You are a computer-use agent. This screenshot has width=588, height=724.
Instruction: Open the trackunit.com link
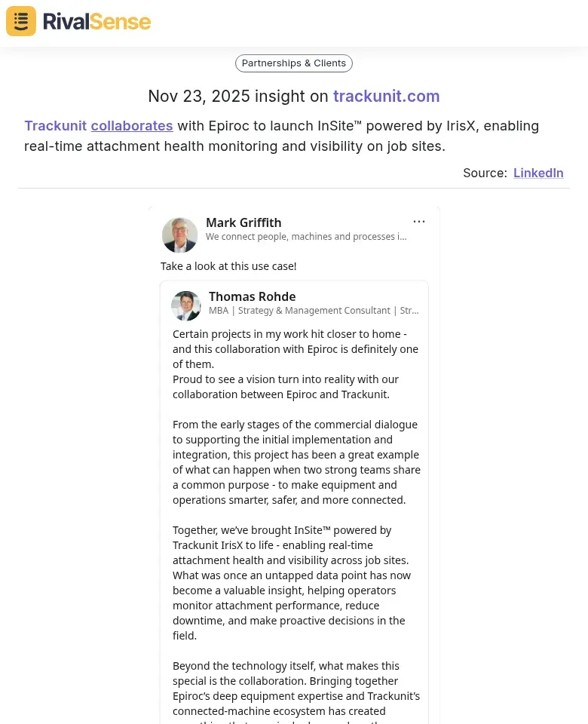386,96
